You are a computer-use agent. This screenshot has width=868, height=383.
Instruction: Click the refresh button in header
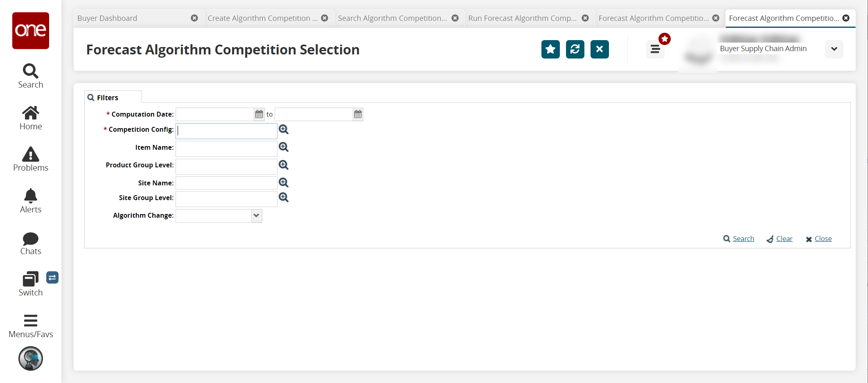575,50
